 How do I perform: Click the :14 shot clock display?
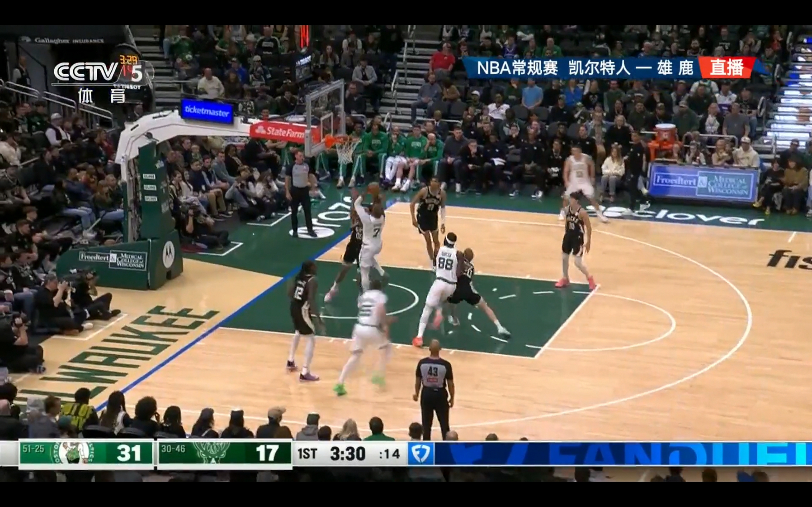(x=389, y=454)
